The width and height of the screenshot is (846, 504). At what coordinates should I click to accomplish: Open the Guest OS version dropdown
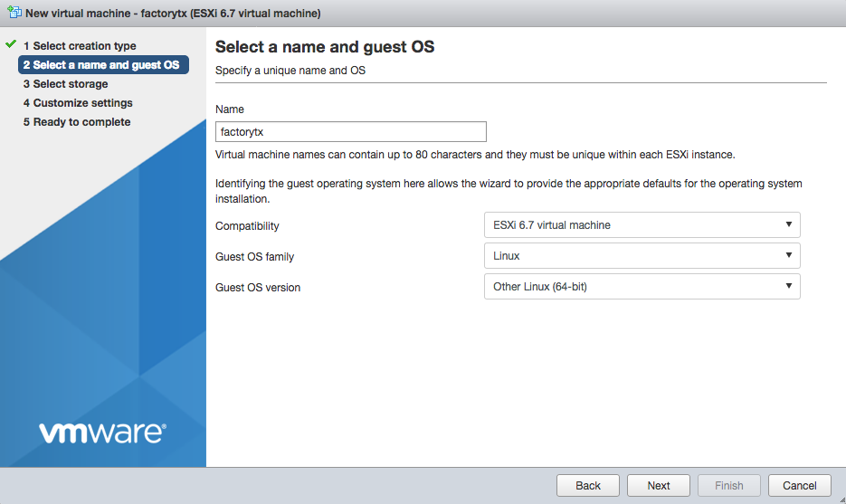coord(642,287)
